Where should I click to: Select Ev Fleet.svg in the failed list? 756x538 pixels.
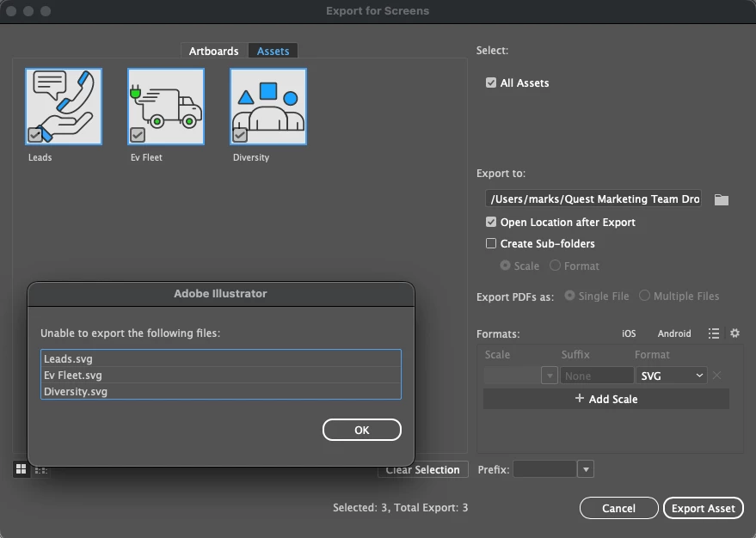[x=221, y=376]
